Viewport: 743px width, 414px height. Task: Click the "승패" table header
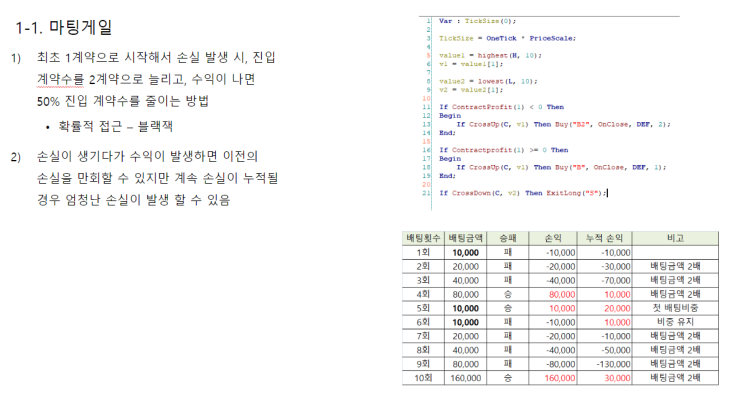tap(507, 238)
